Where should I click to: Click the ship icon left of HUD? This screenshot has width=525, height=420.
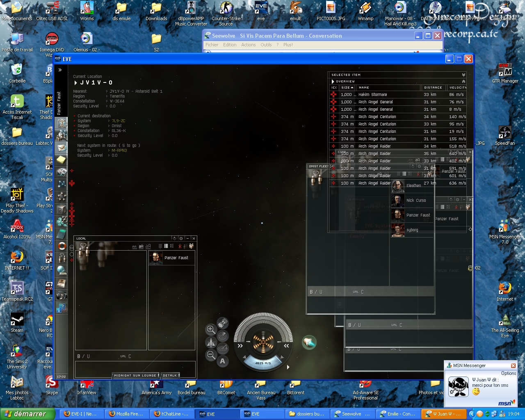pyautogui.click(x=211, y=342)
